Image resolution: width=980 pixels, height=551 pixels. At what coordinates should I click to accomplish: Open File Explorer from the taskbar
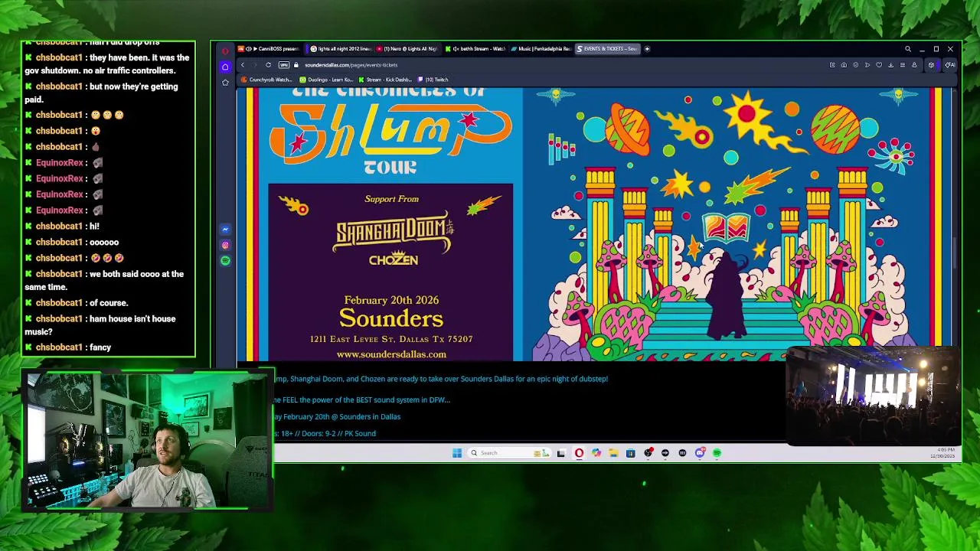tap(613, 453)
